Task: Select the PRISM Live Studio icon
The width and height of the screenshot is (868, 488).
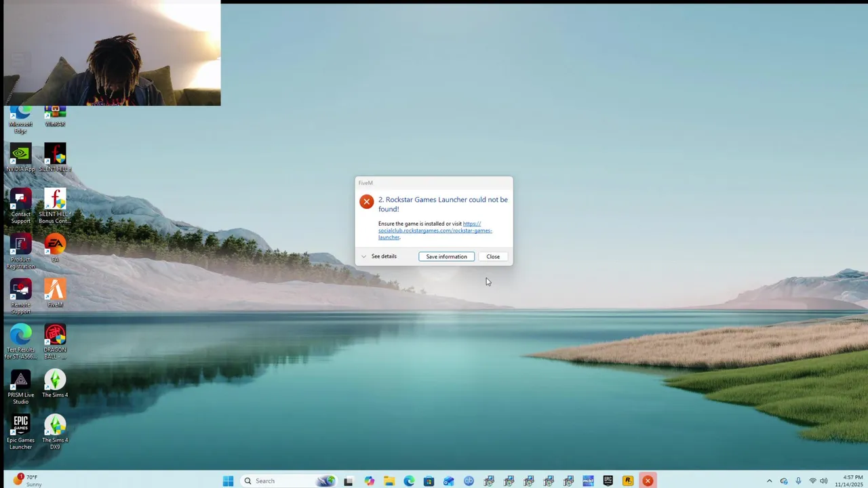Action: pyautogui.click(x=20, y=387)
